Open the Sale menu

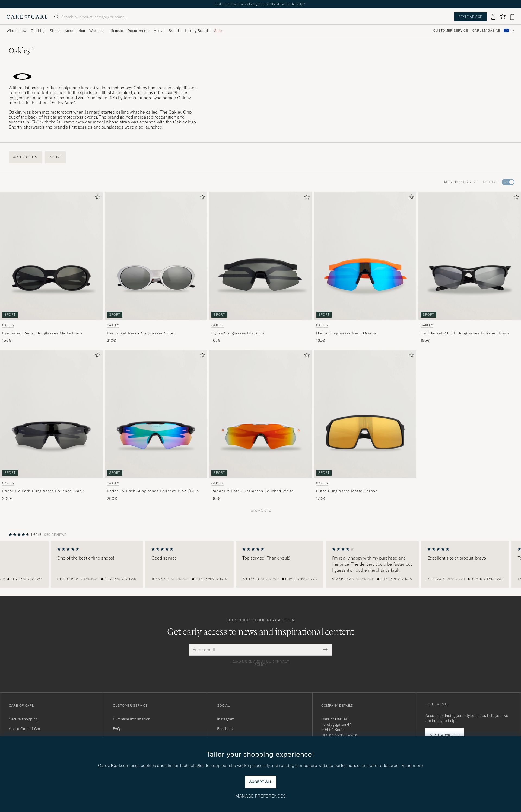click(218, 31)
